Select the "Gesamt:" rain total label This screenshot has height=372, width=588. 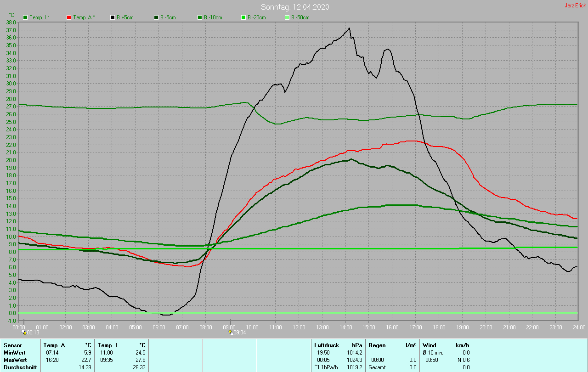coord(377,367)
